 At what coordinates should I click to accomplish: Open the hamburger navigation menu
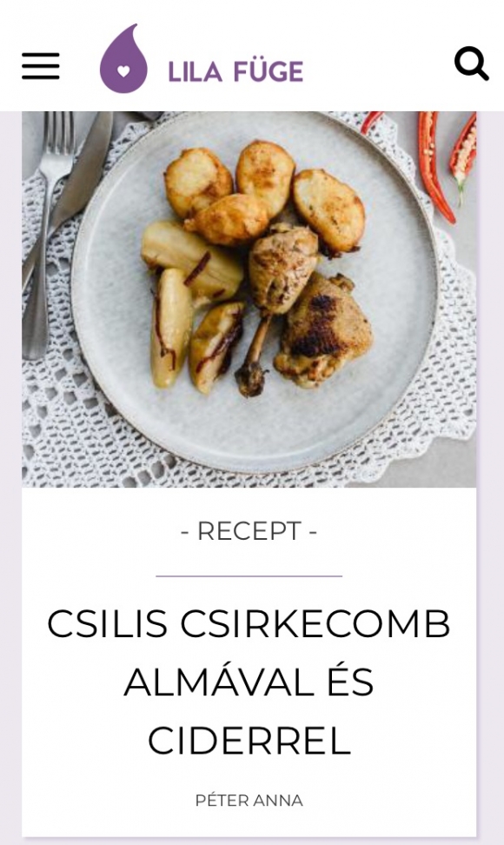pyautogui.click(x=40, y=66)
